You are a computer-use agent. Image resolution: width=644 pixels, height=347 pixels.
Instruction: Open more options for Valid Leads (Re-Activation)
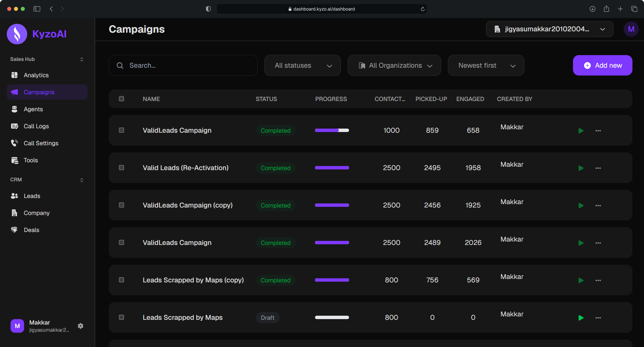coord(598,168)
